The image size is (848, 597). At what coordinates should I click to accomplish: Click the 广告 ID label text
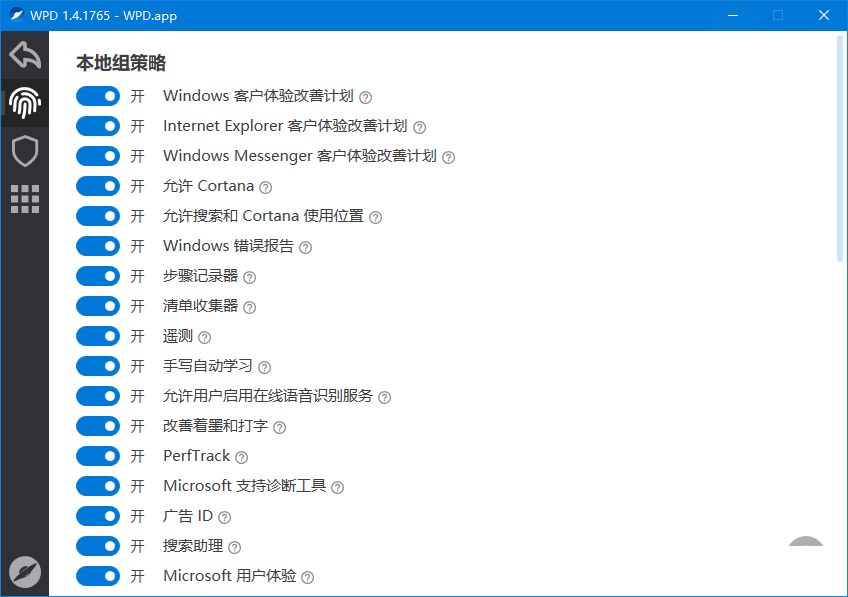pyautogui.click(x=188, y=516)
